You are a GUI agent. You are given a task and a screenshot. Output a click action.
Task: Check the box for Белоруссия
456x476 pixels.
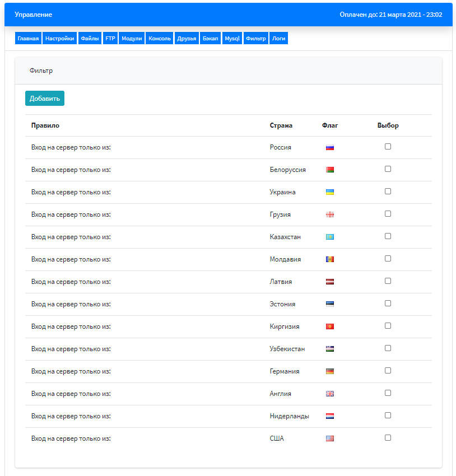388,169
